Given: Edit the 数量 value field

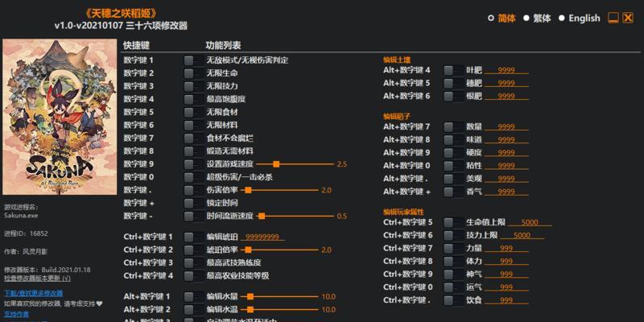Looking at the screenshot, I should click(x=506, y=127).
